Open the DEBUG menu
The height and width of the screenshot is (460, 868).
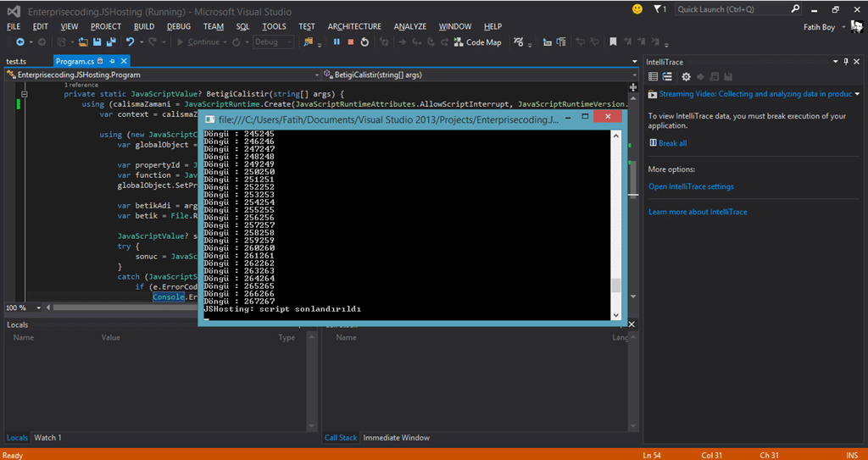[178, 26]
